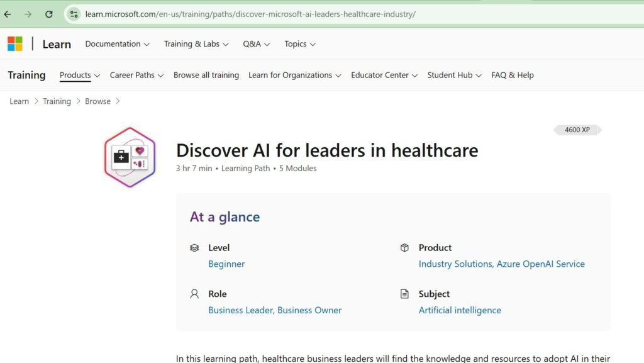
Task: Click the At a glance heading
Action: (x=225, y=217)
